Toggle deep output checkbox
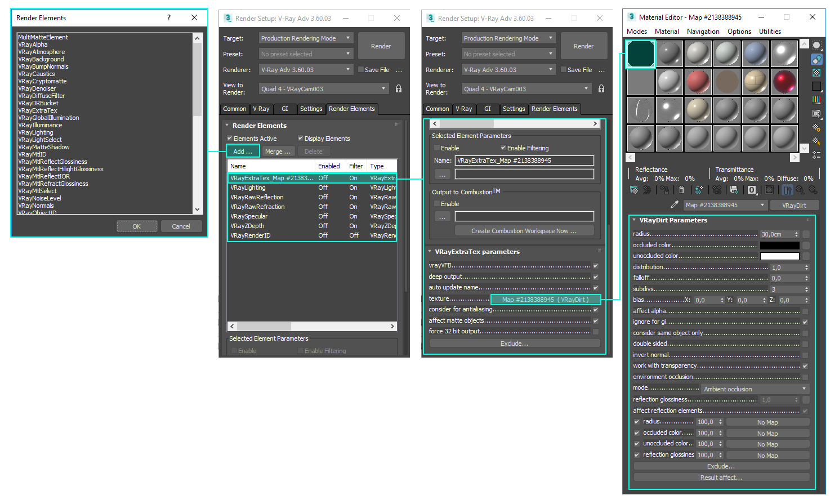This screenshot has height=504, width=839. (x=596, y=276)
